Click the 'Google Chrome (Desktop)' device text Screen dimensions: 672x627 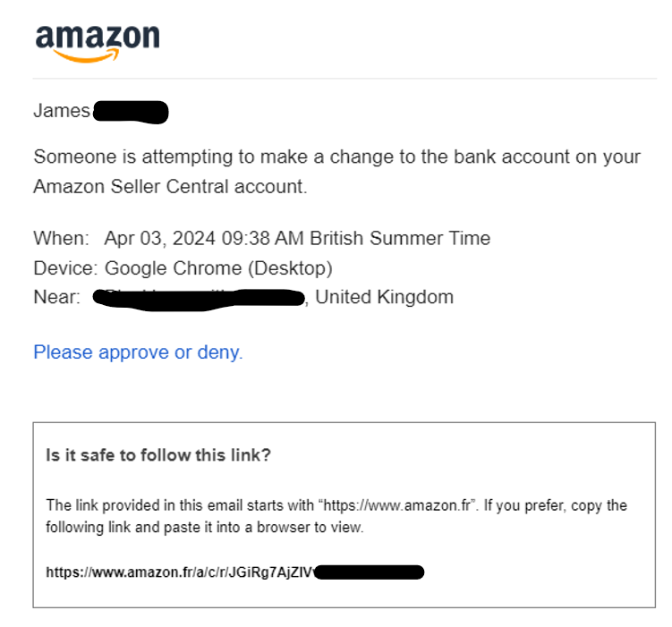click(218, 268)
